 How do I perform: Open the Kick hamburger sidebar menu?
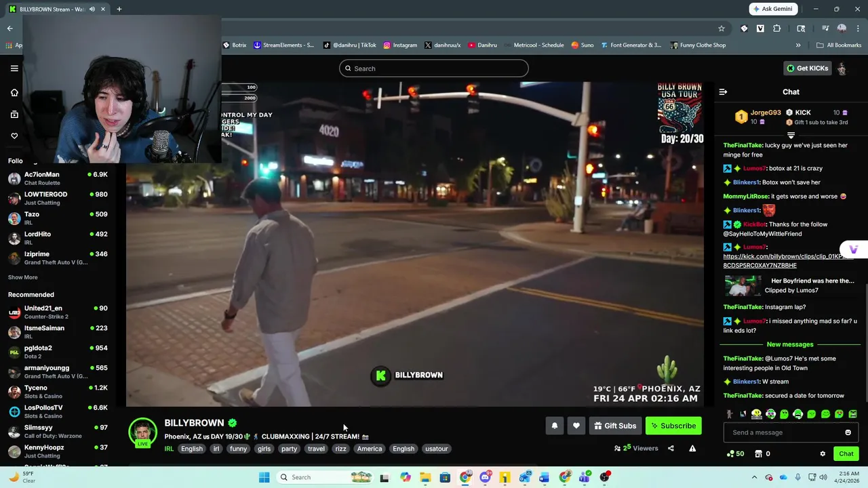coord(14,68)
